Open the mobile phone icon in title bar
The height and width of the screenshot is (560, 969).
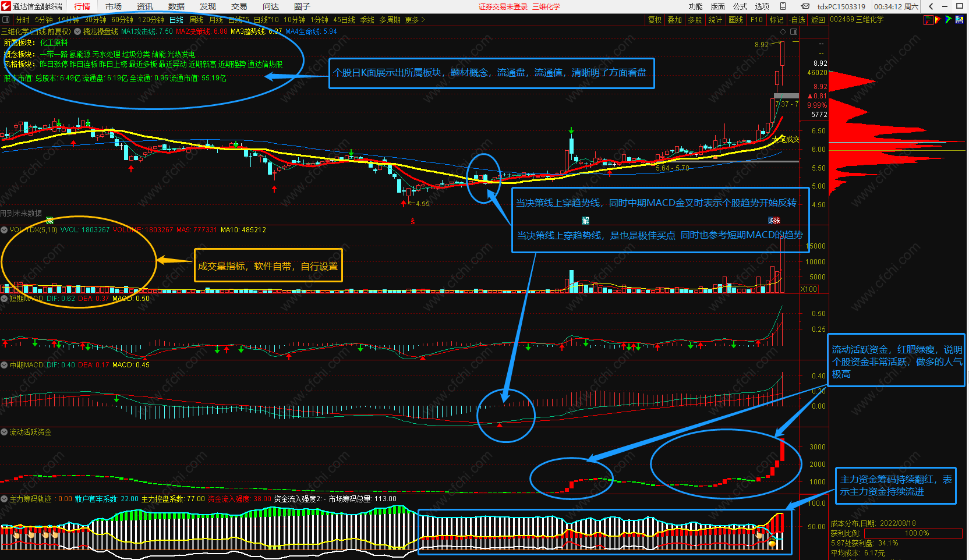[783, 6]
